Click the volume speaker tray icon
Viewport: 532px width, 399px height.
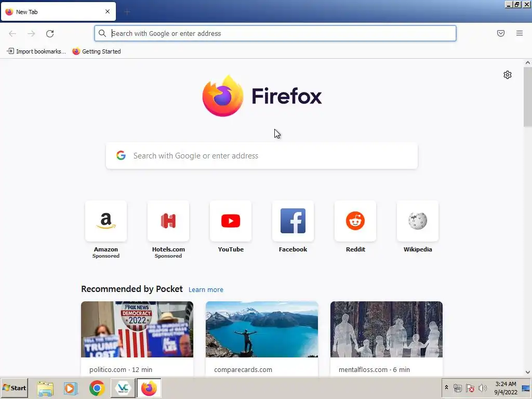pyautogui.click(x=483, y=388)
